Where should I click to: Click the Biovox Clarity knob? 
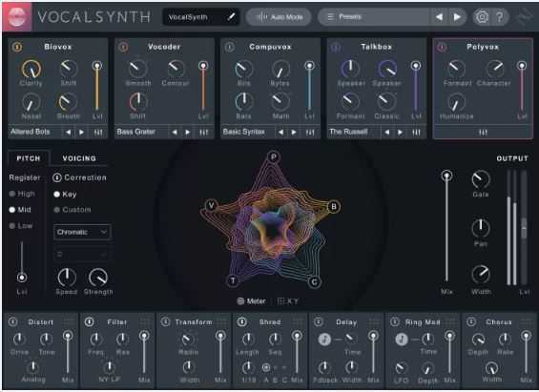tap(31, 69)
